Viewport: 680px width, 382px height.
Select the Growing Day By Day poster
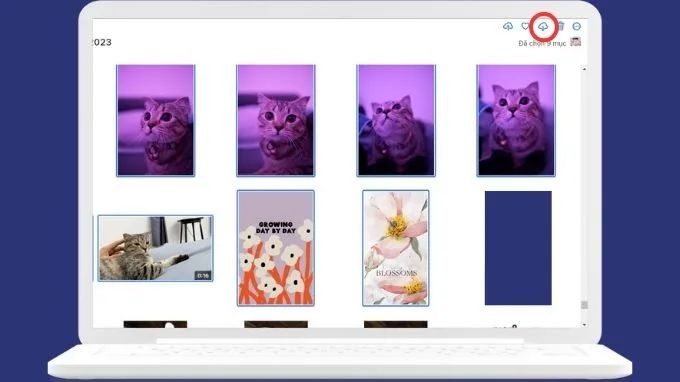pos(276,248)
